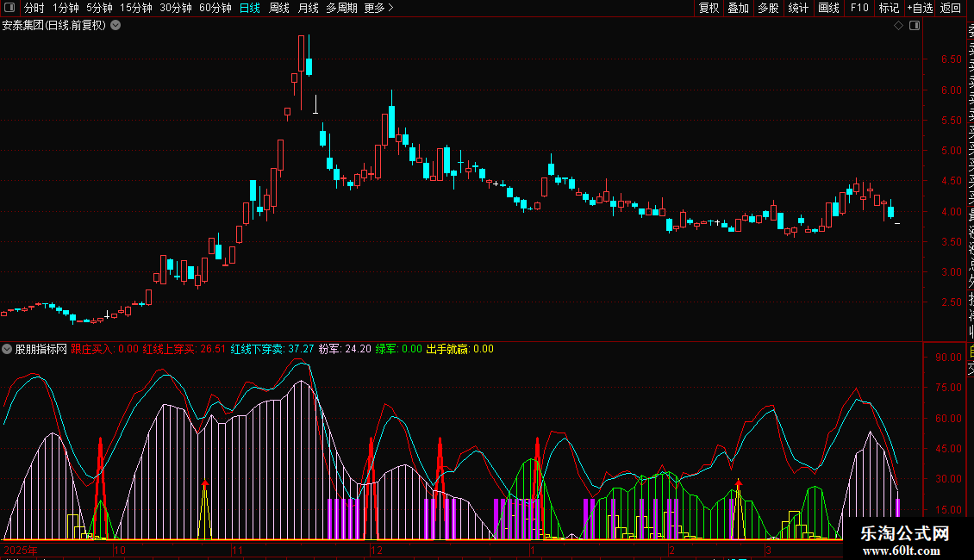Click the 叠加 overlay button
Screen dimensions: 974x560
739,8
